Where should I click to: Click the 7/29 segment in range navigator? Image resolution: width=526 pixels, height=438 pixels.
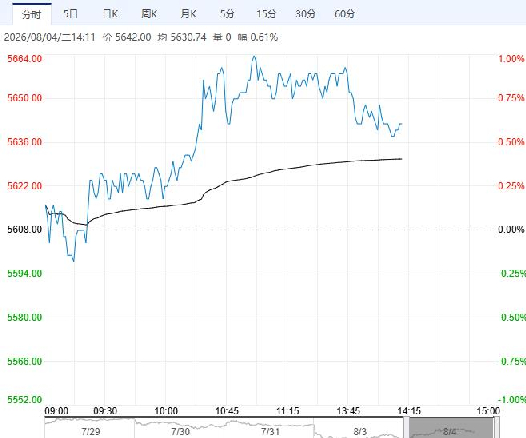tap(90, 429)
